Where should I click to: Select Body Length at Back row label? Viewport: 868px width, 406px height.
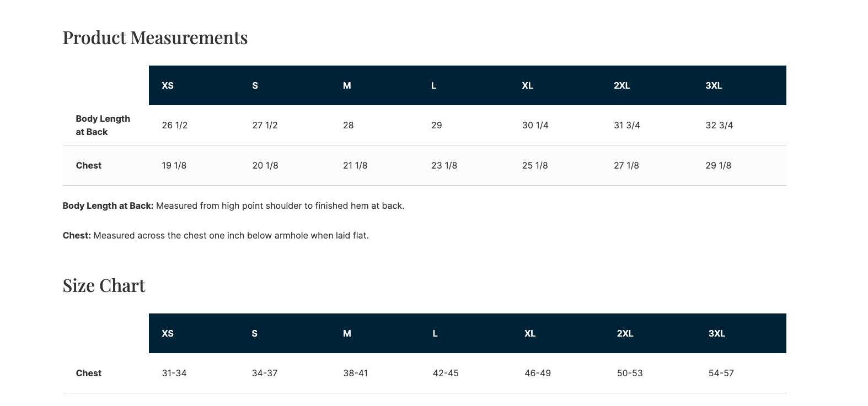pos(103,125)
